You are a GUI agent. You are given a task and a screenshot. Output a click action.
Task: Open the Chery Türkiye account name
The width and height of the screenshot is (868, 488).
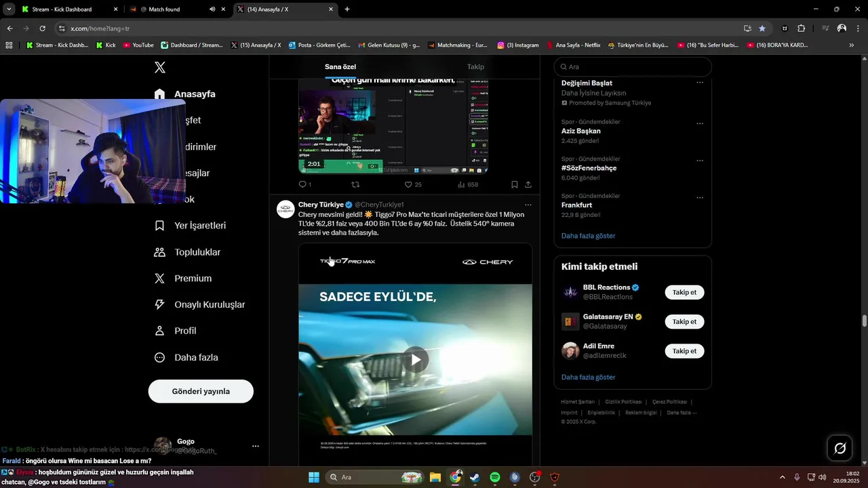(321, 205)
